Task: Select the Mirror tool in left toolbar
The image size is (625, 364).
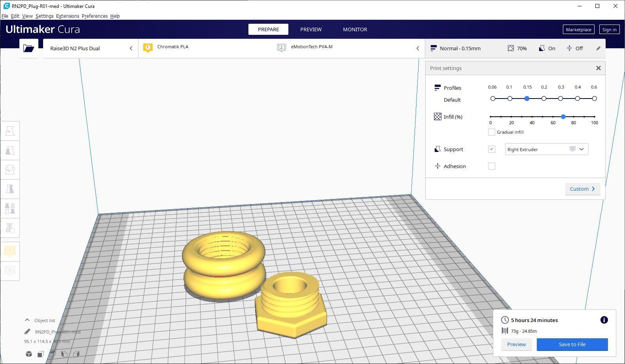Action: (x=10, y=189)
